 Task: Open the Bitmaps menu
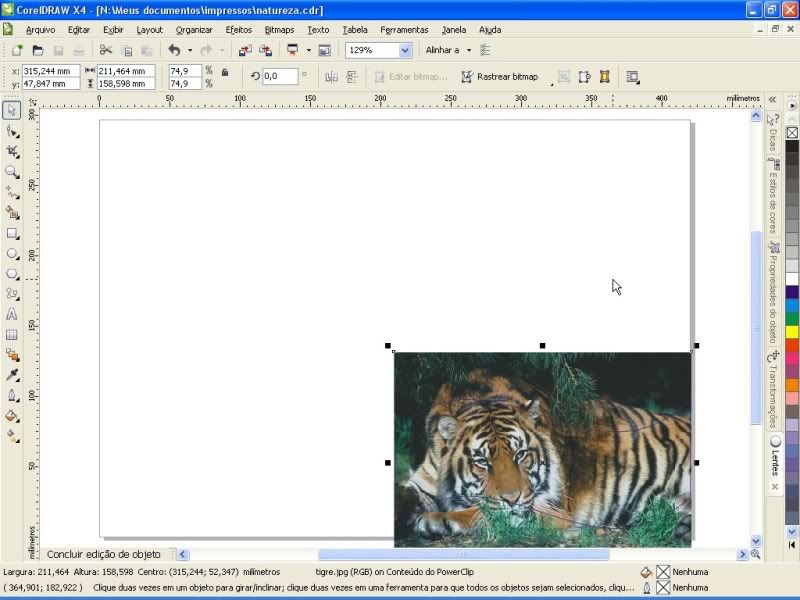pyautogui.click(x=279, y=30)
